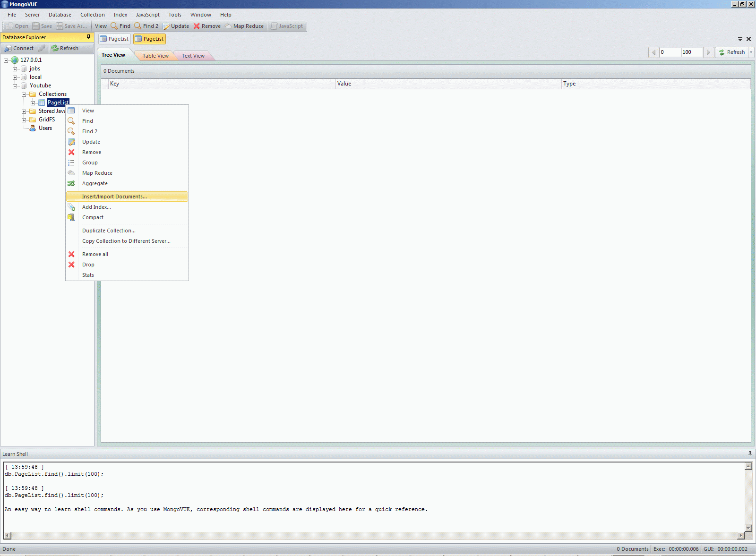Choose Duplicate Collection from context menu
The width and height of the screenshot is (756, 556).
click(127, 231)
